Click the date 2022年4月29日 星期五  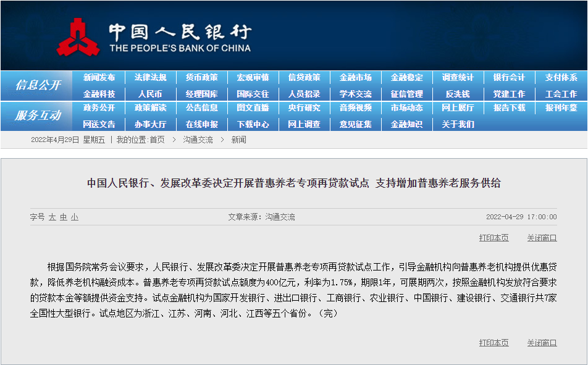(x=68, y=140)
